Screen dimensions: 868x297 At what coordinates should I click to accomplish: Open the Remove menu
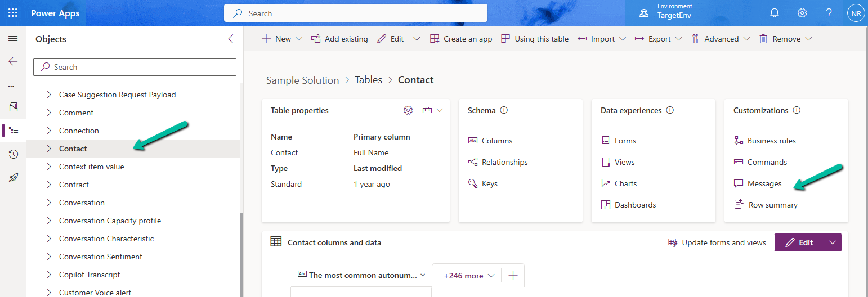[x=785, y=39]
